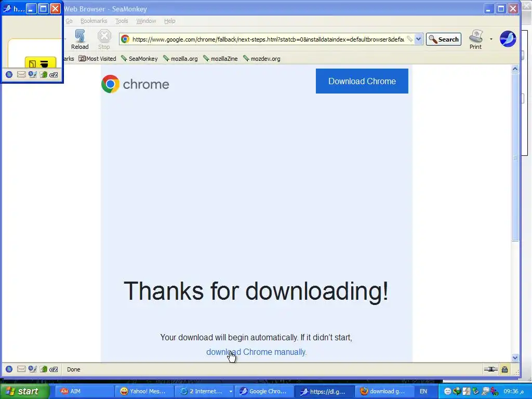Switch to the download g... Firefox taskbar item
Screen dimensions: 532x399
[x=384, y=391]
